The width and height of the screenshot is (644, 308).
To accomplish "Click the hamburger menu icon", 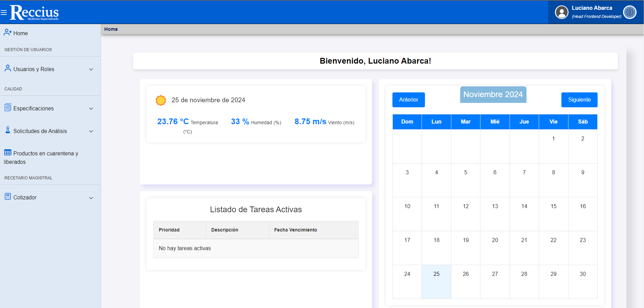I will point(4,13).
